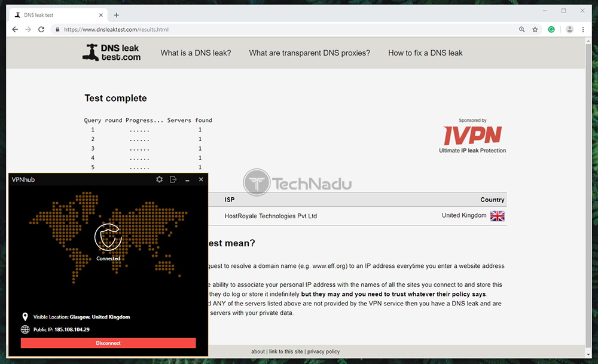Open the Chrome zoom magnifier icon
Image resolution: width=598 pixels, height=364 pixels.
[521, 29]
